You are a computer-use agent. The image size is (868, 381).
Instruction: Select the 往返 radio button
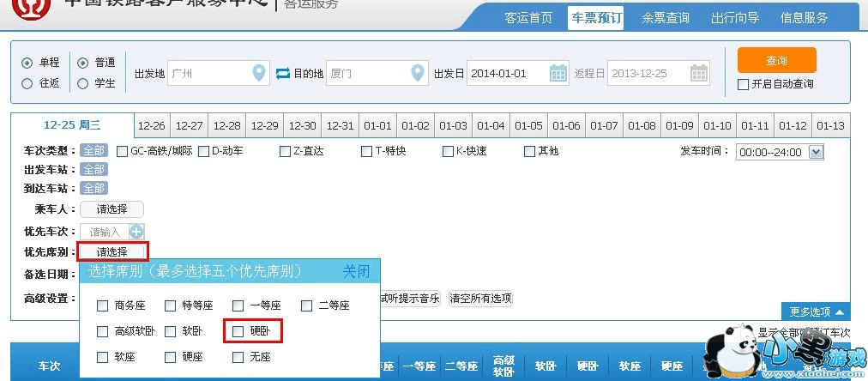point(27,84)
